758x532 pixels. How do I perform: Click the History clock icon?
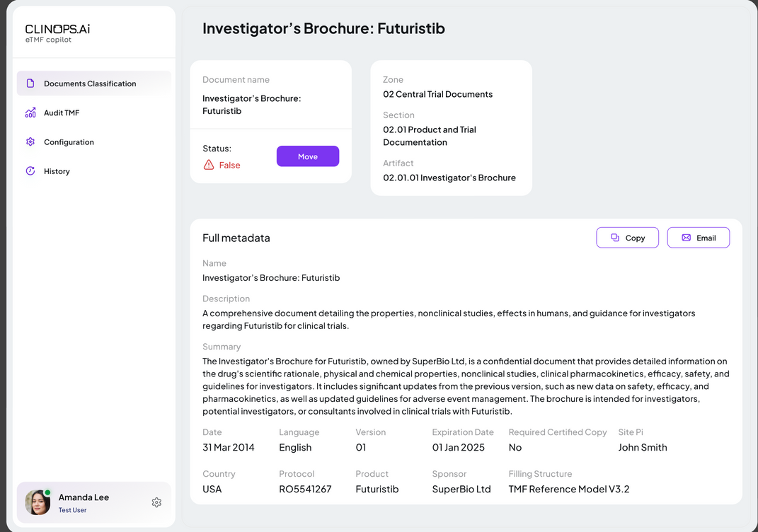30,171
